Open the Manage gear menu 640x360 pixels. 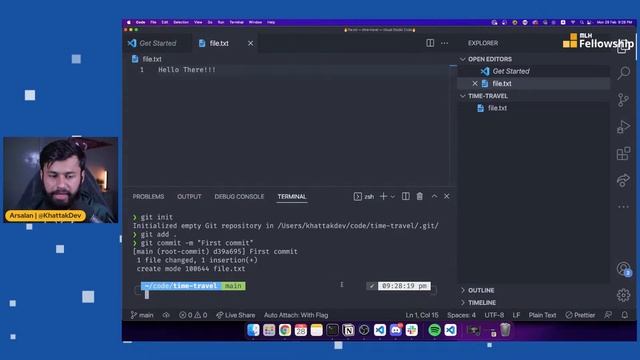click(623, 295)
